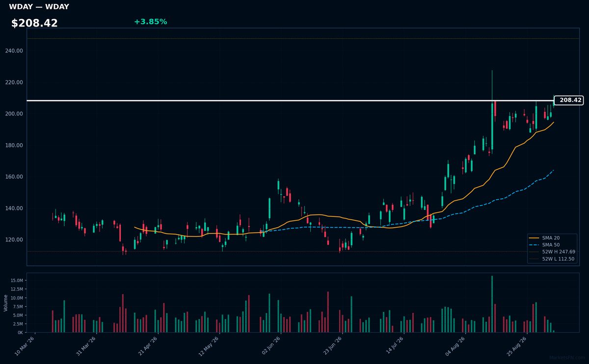Click the $208.42 current price heading
This screenshot has height=364, width=589.
pyautogui.click(x=34, y=23)
